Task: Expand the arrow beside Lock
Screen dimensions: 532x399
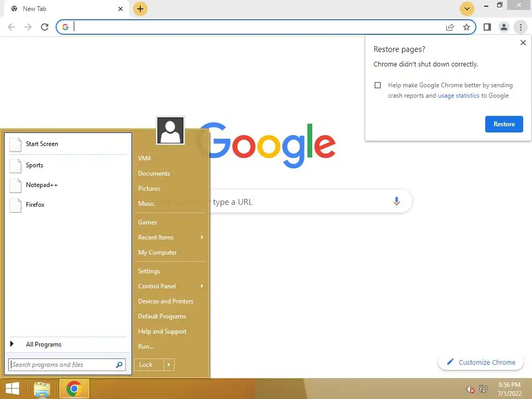Action: coord(169,365)
